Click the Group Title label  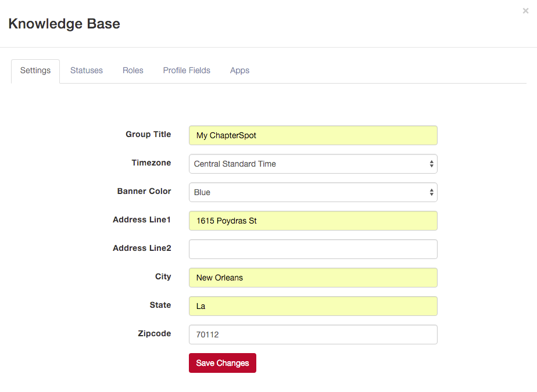(x=148, y=134)
